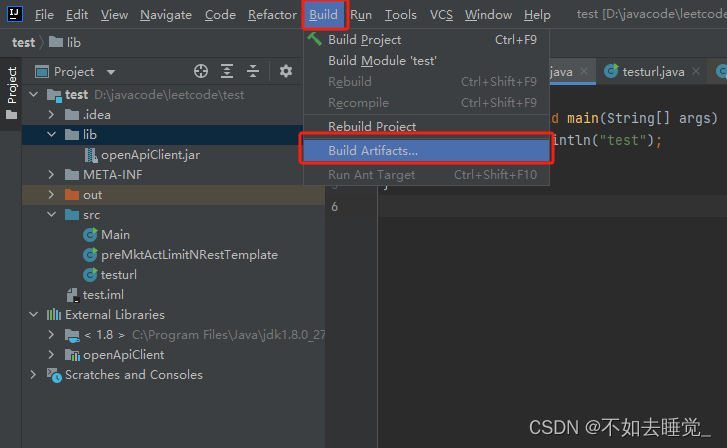Select Build Artifacts... menu entry
The image size is (727, 448).
click(427, 151)
